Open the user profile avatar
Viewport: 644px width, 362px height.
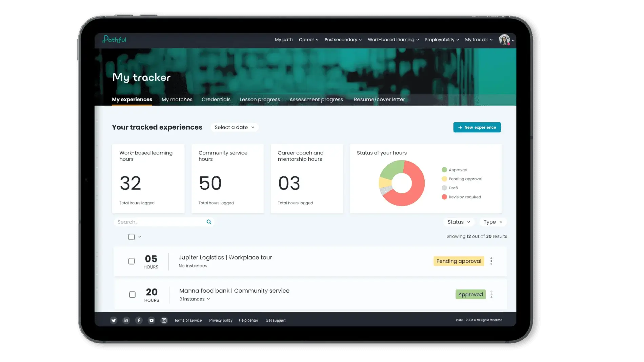[x=504, y=40]
